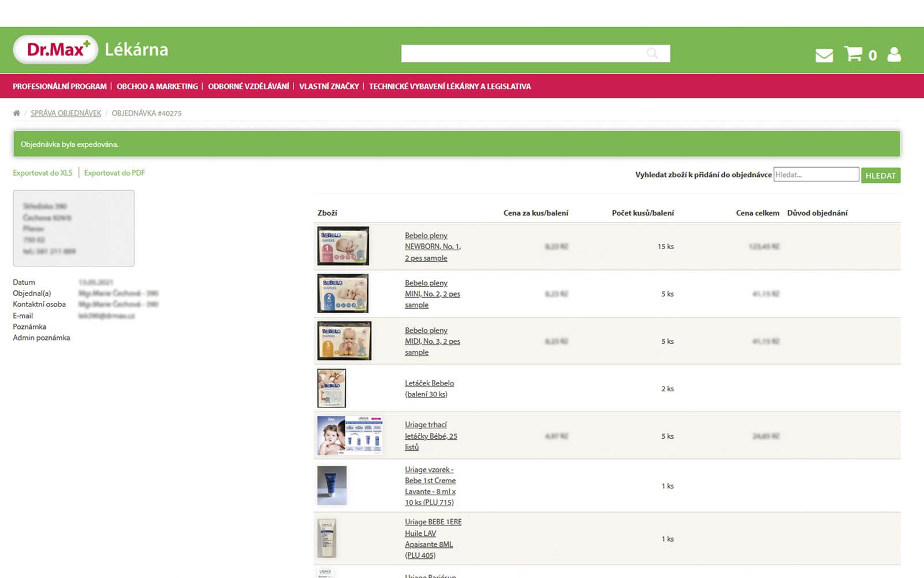Screen dimensions: 924x578
Task: Open Bebelo pleny MINI No. 2 link
Action: [432, 294]
